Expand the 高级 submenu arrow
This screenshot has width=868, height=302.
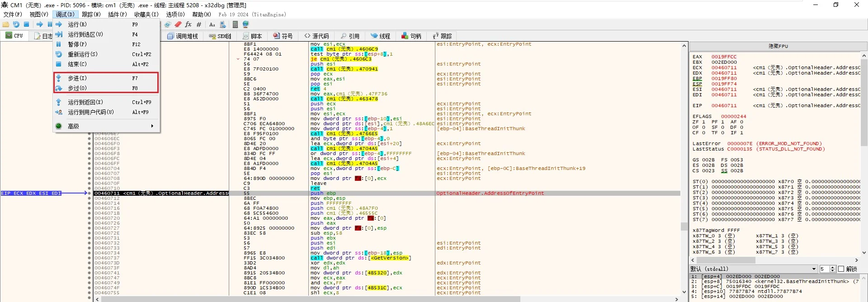pyautogui.click(x=152, y=126)
